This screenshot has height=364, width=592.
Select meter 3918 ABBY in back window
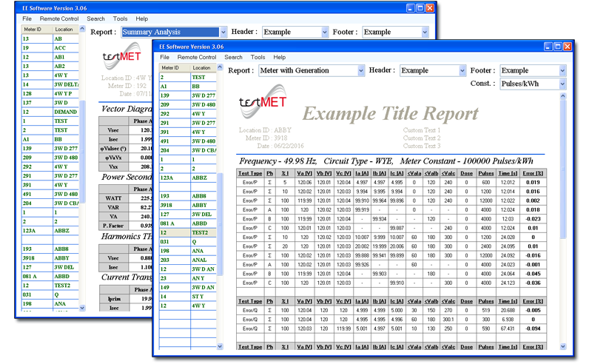(50, 258)
